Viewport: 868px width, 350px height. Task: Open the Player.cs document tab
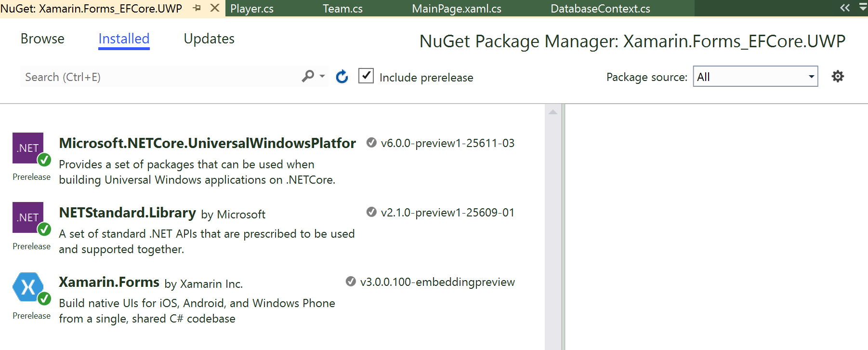[251, 8]
